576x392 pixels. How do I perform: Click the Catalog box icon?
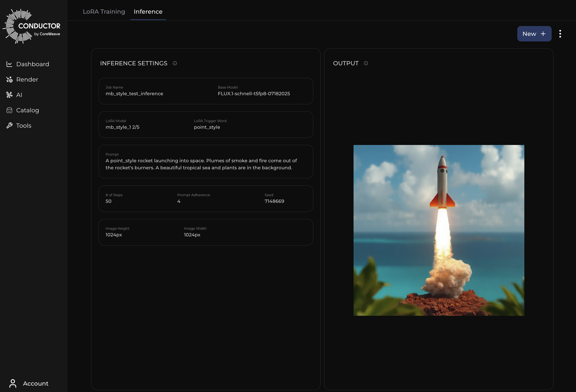pyautogui.click(x=9, y=110)
